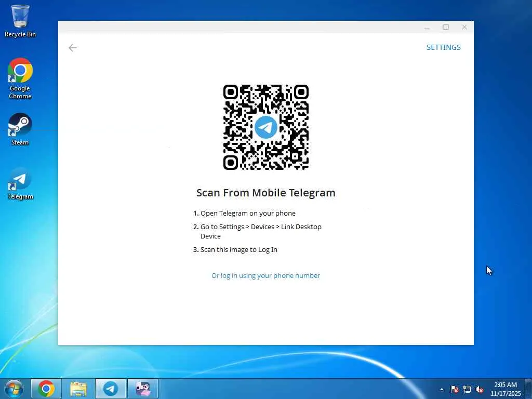Open SETTINGS in the Telegram window
Viewport: 532px width, 399px height.
tap(444, 47)
